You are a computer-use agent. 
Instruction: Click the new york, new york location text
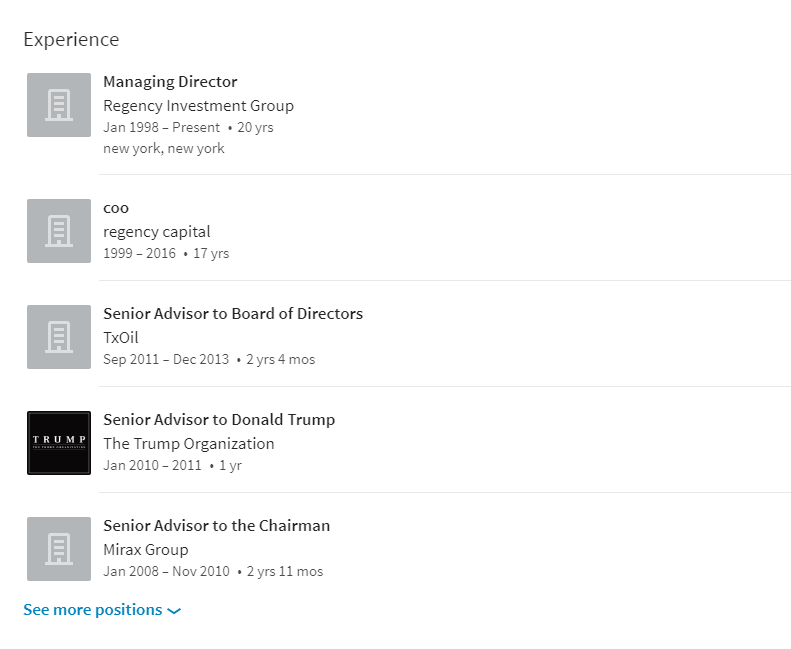[x=164, y=149]
